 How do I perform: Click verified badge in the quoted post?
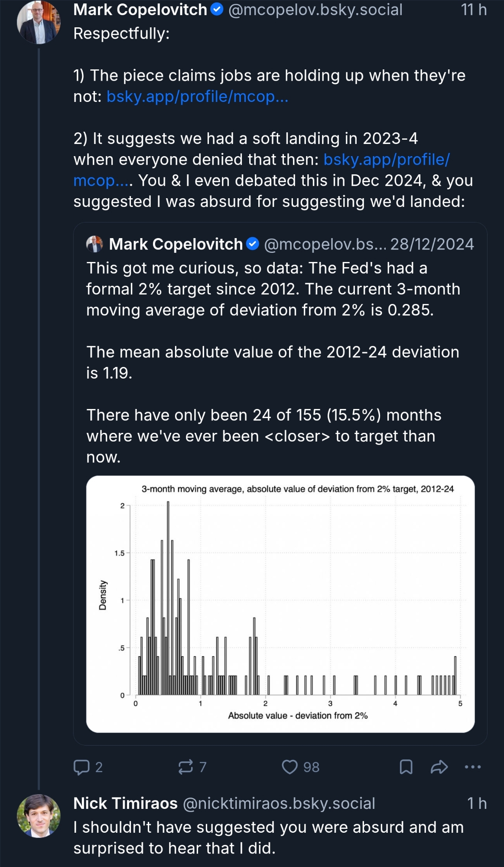point(253,244)
